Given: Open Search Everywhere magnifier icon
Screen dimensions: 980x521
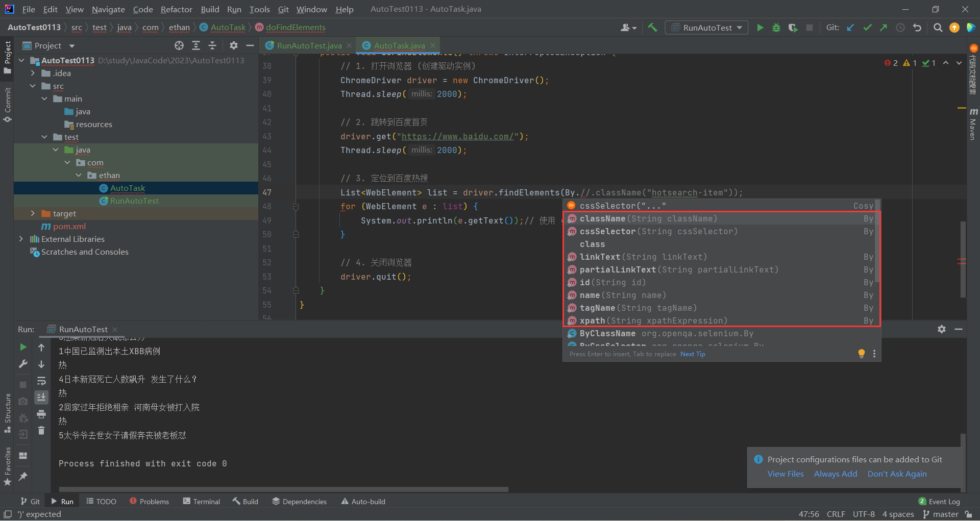Looking at the screenshot, I should (938, 28).
